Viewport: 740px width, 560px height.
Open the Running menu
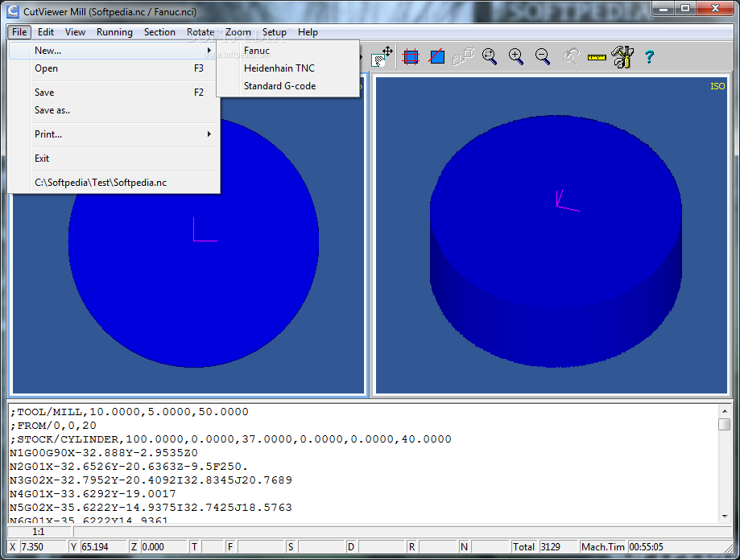pos(114,32)
